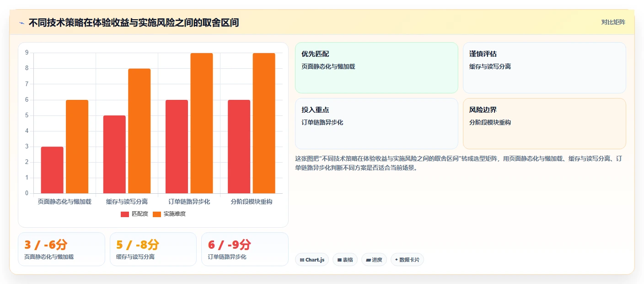Select the red 匹配度 bar for 订单链路异步化
Viewport: 644px width, 284px height.
coord(177,147)
